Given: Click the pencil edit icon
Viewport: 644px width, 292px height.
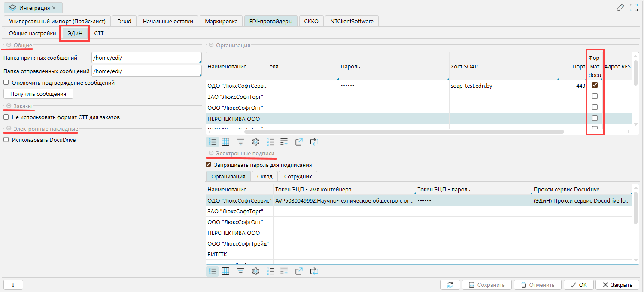Looking at the screenshot, I should [x=620, y=7].
